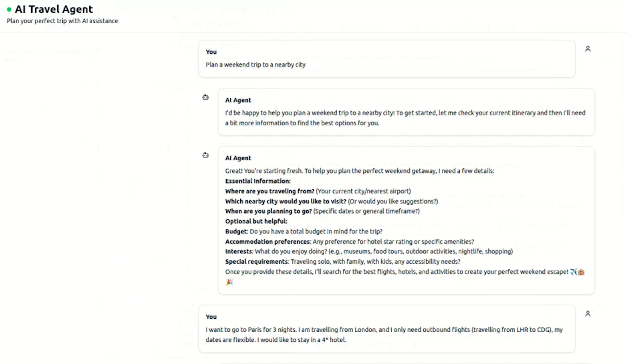Click the user avatar beside the Paris message

[588, 314]
